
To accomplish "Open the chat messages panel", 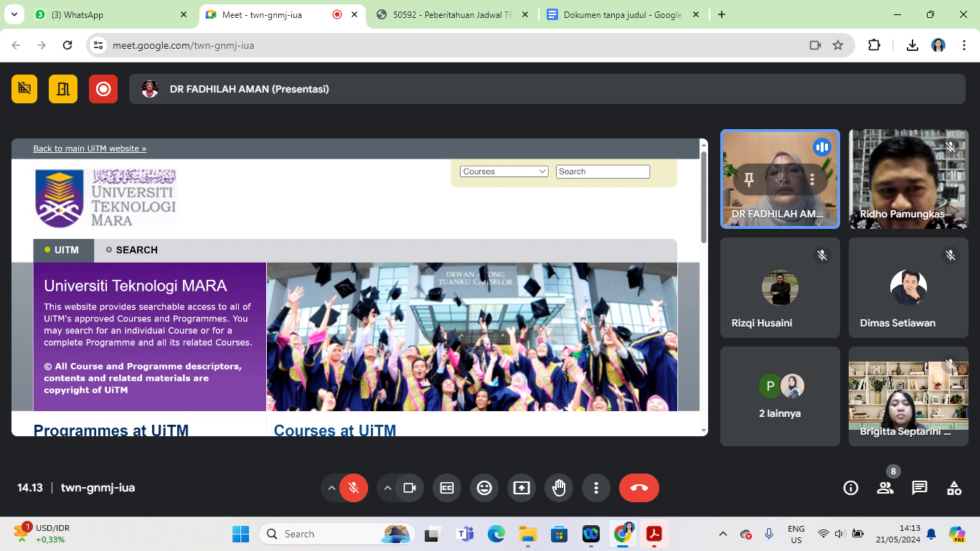I will pyautogui.click(x=920, y=488).
